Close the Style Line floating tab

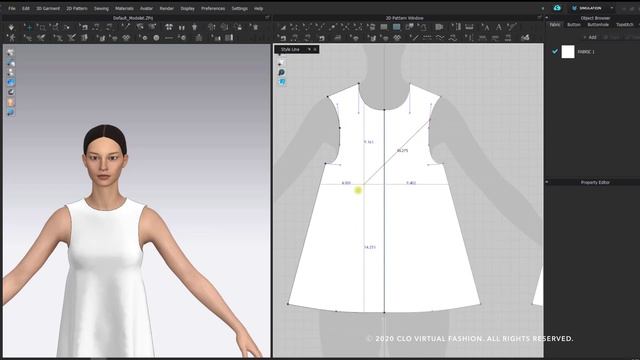(x=315, y=49)
